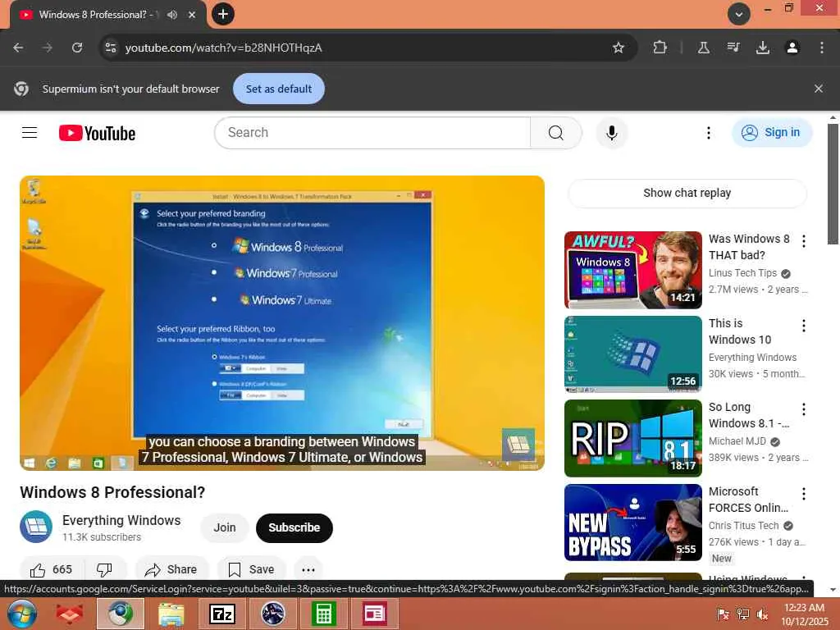Viewport: 840px width, 630px height.
Task: Dislike the video with thumbs down
Action: 105,569
